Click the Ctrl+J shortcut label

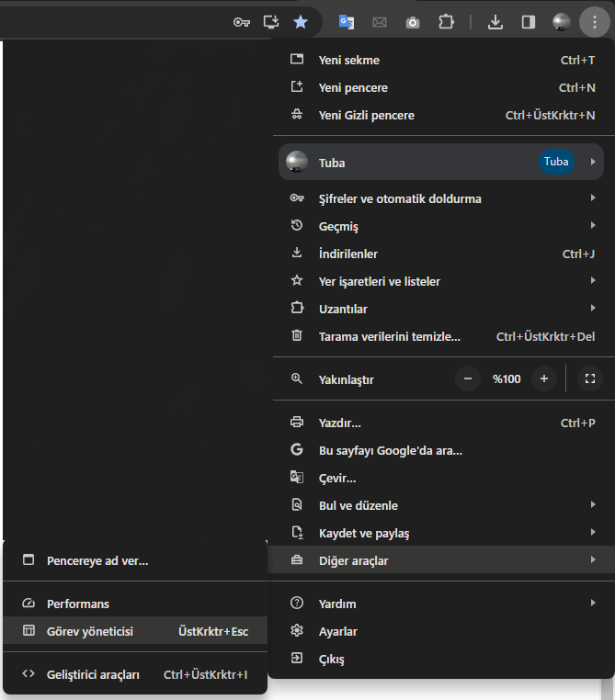click(579, 254)
